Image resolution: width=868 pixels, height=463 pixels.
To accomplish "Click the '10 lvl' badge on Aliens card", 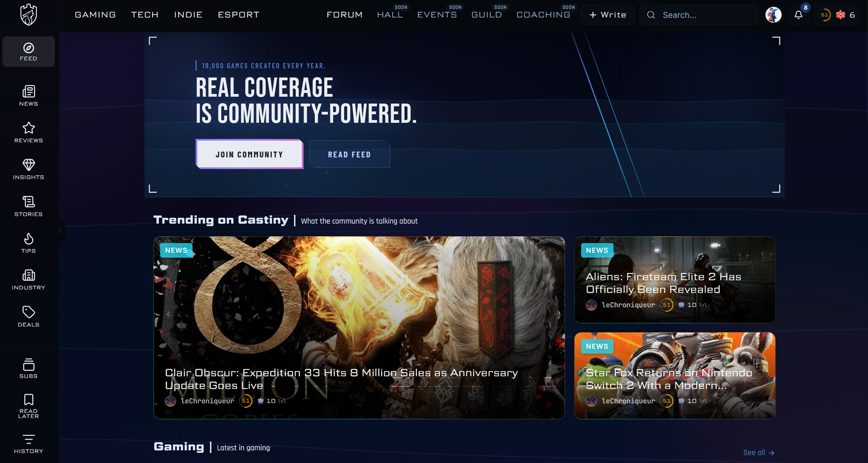I will point(693,305).
